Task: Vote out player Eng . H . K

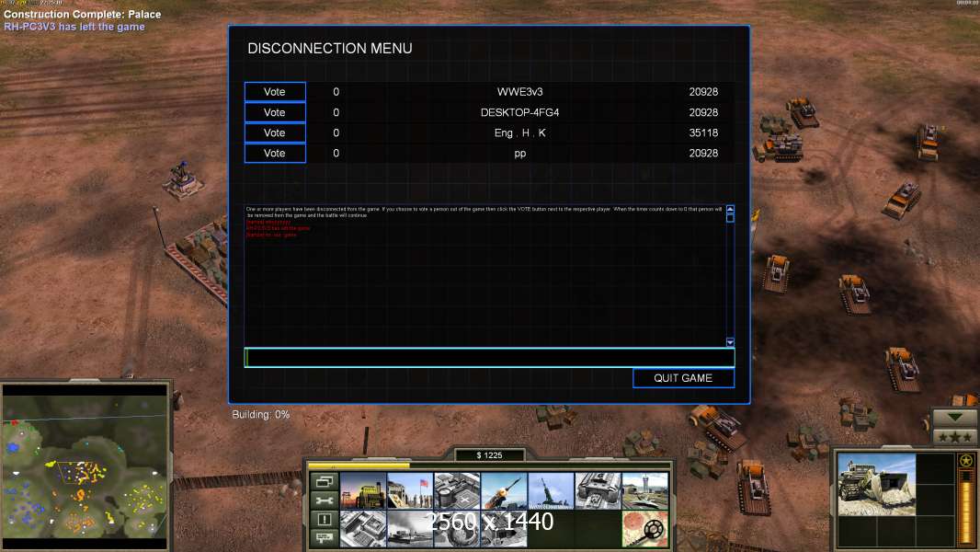Action: tap(275, 132)
